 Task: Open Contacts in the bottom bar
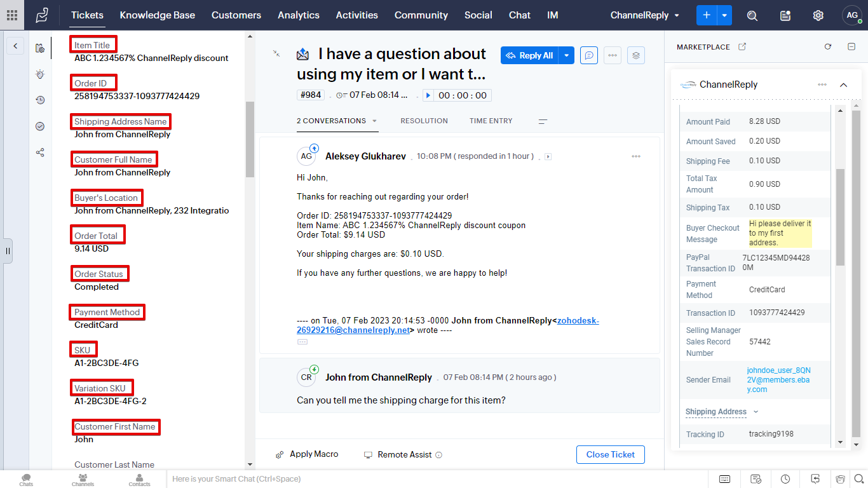click(x=140, y=480)
